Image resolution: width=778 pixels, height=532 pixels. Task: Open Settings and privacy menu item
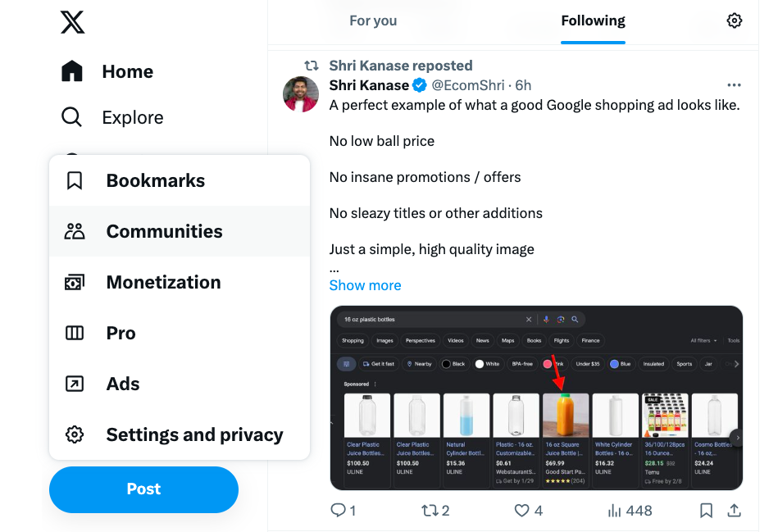tap(75, 434)
